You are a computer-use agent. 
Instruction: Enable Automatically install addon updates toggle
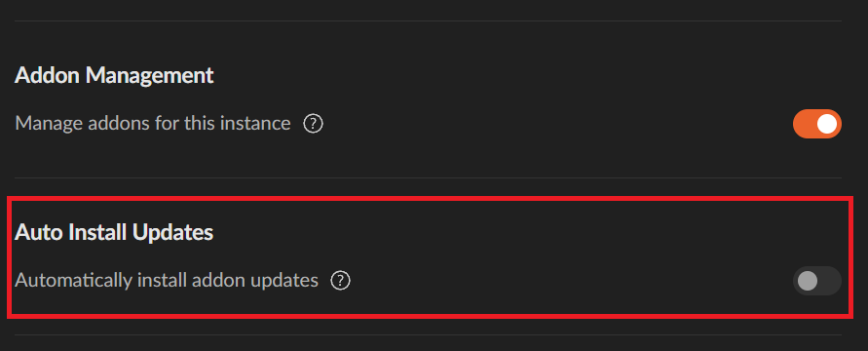point(817,281)
